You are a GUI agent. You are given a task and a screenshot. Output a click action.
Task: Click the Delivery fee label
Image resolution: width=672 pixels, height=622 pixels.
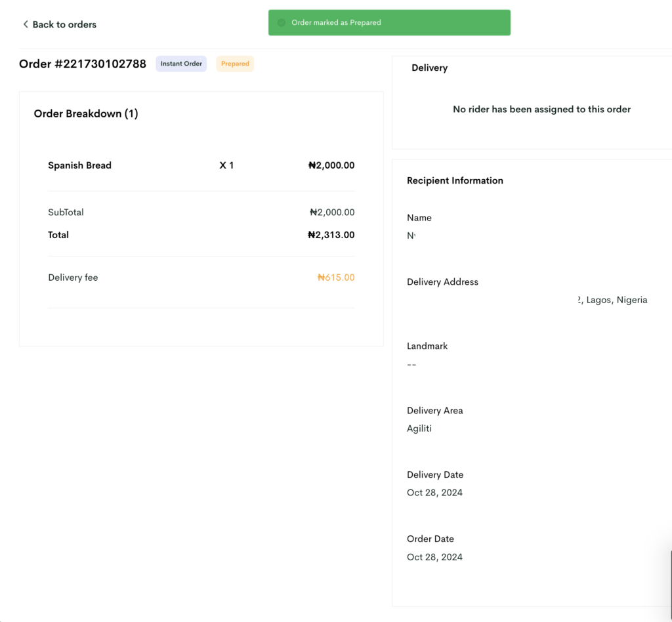[73, 278]
